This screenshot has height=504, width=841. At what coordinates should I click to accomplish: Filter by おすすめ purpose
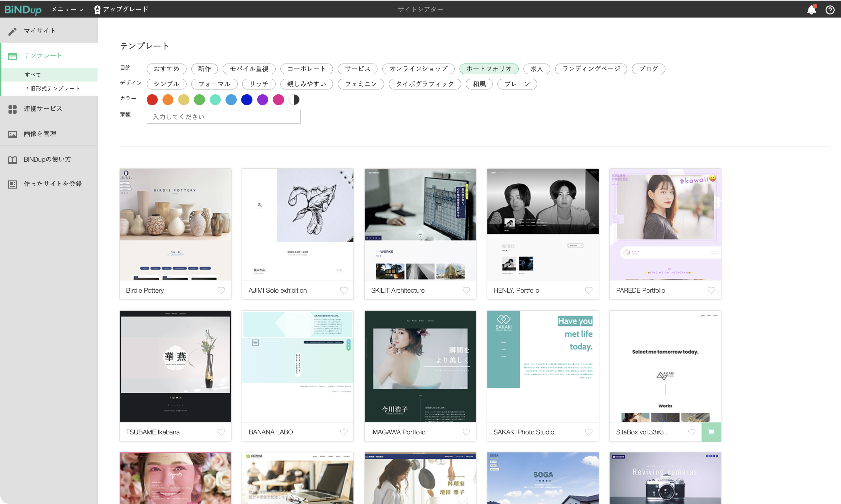click(x=167, y=69)
